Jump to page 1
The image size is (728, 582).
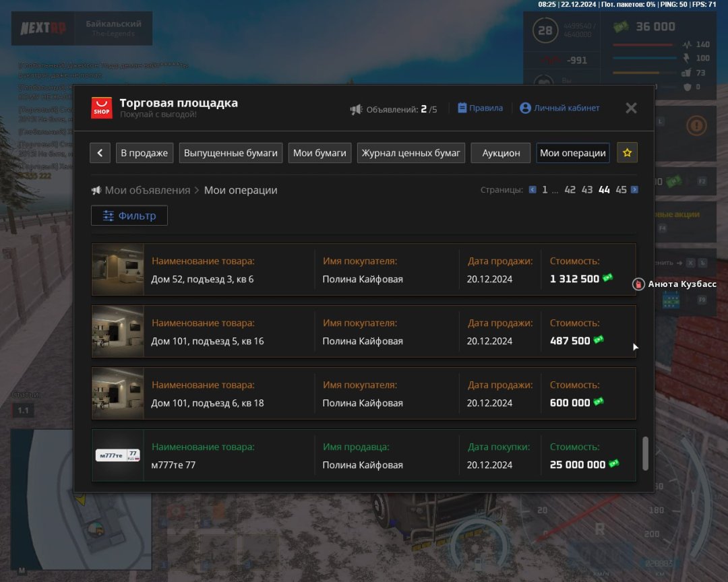click(545, 190)
